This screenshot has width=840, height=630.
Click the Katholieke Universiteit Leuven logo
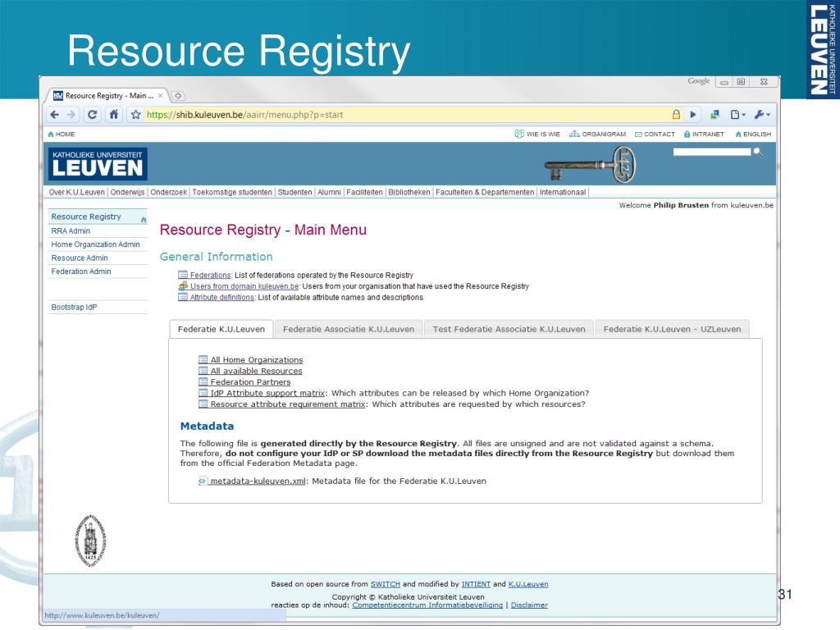pyautogui.click(x=98, y=164)
